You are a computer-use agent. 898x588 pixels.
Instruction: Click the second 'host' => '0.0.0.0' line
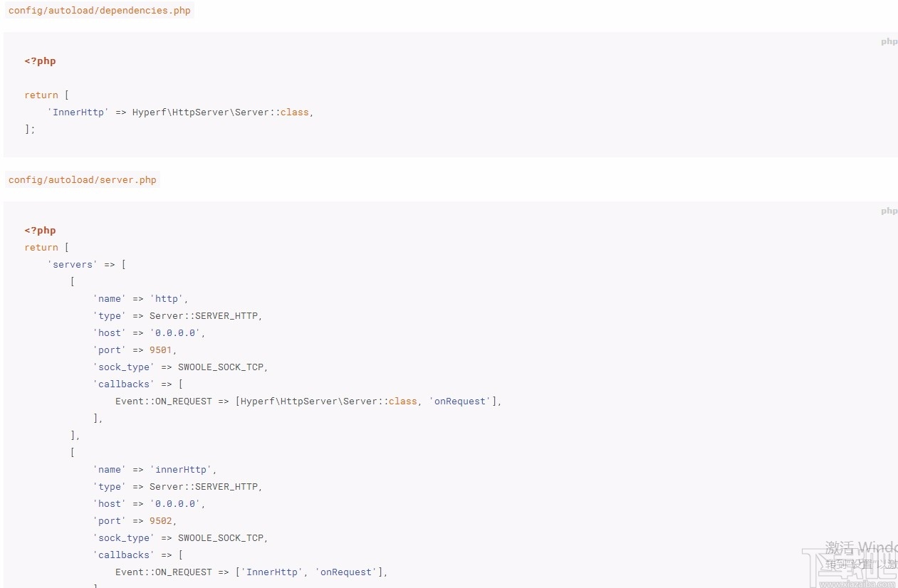(149, 504)
